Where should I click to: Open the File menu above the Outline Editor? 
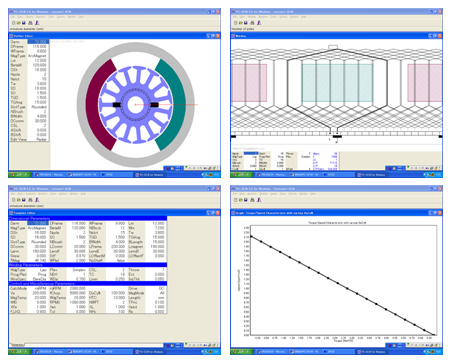[x=13, y=17]
